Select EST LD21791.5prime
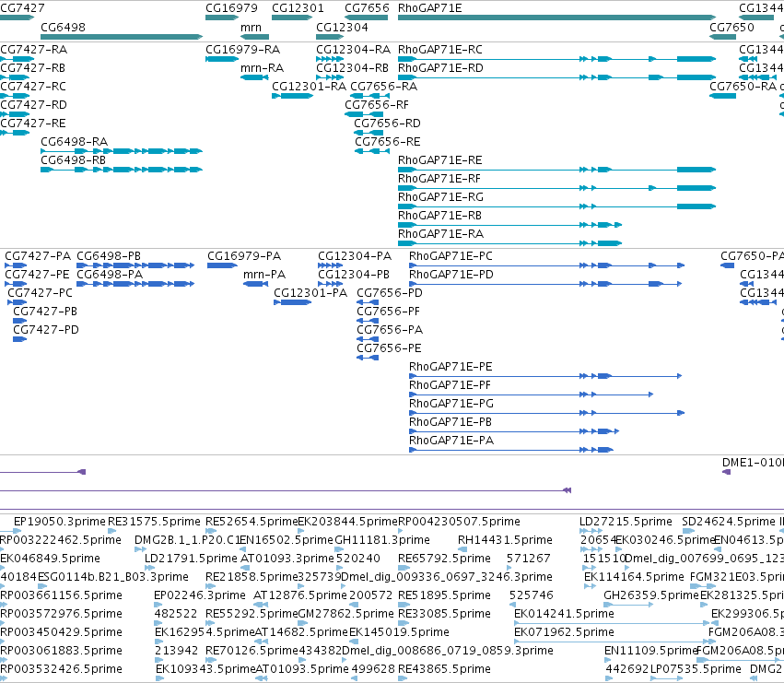Screen dimensions: 784x683 [191, 559]
